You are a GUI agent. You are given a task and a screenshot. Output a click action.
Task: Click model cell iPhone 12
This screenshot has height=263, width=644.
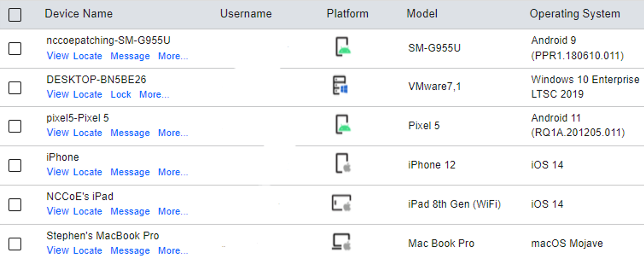(432, 165)
